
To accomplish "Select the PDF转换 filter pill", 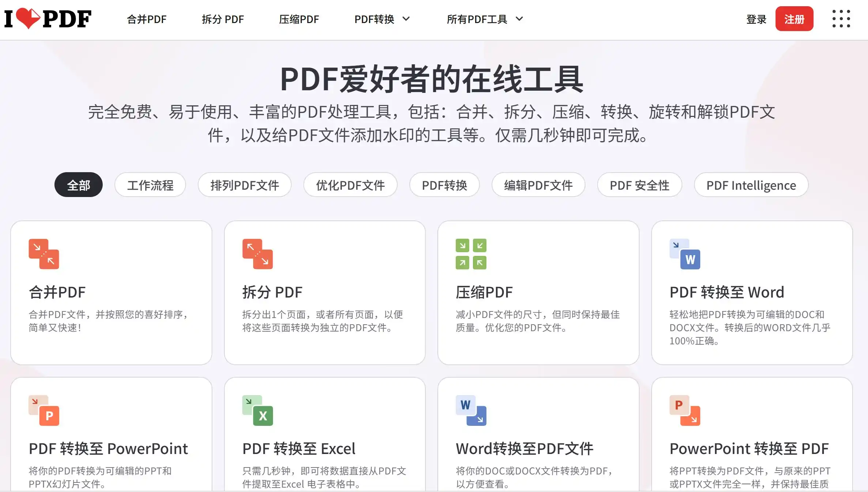I will 444,185.
